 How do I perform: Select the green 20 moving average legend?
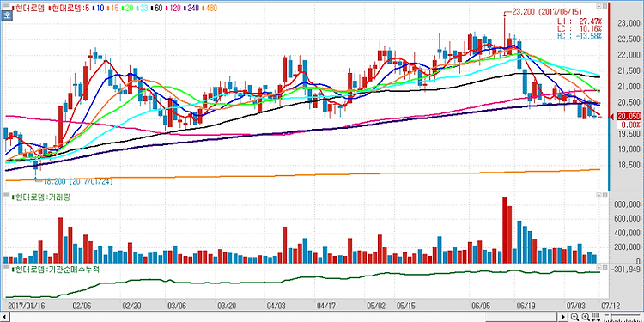tap(128, 8)
